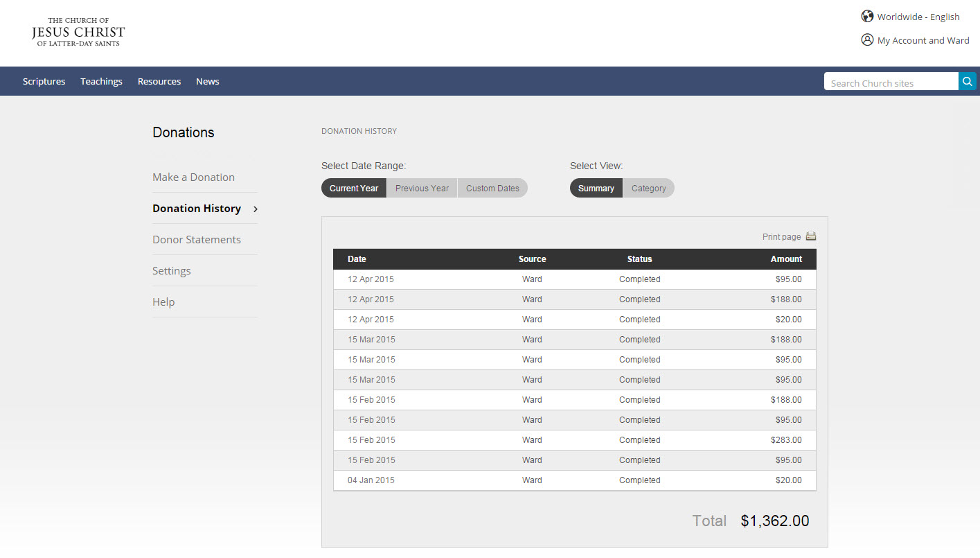Viewport: 980px width, 558px height.
Task: Switch date range to Previous Year
Action: [422, 188]
